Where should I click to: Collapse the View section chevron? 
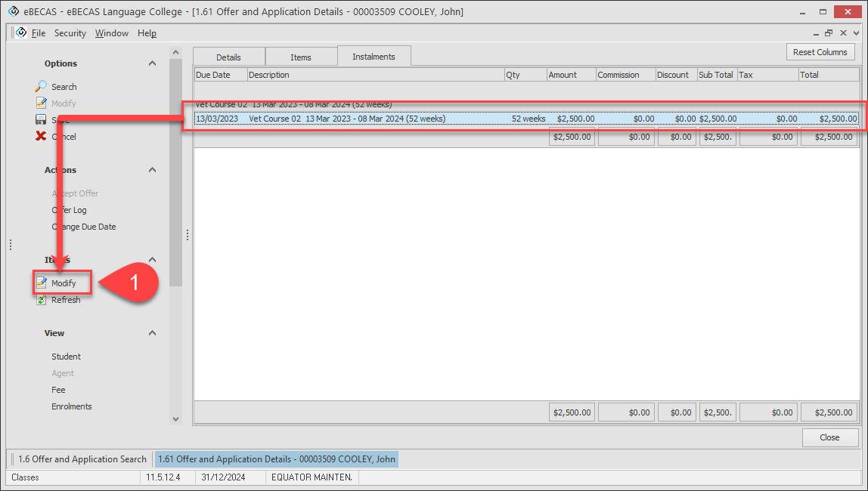(152, 333)
